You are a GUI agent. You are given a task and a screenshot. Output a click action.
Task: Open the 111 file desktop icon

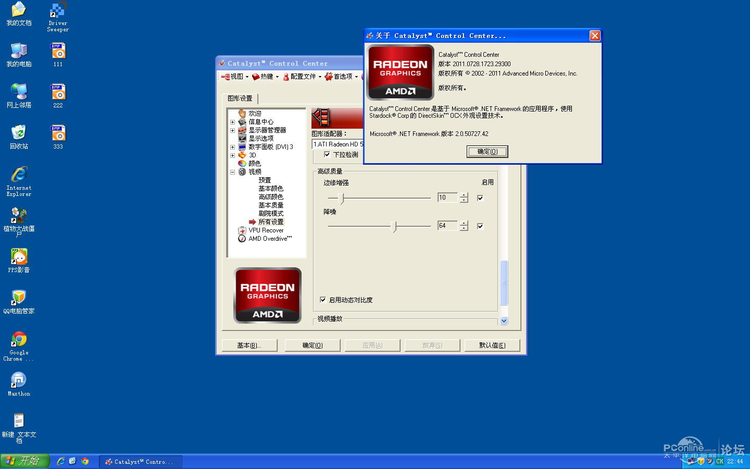point(58,55)
